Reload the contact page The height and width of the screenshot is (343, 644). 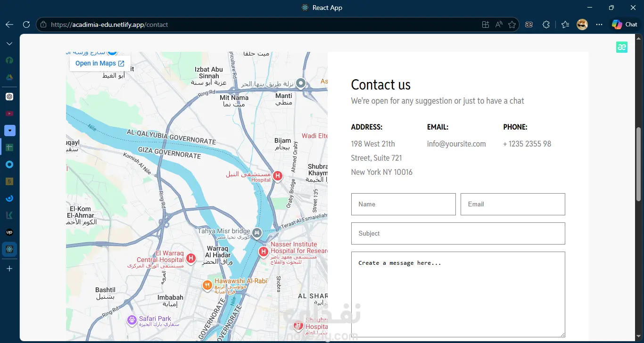26,24
